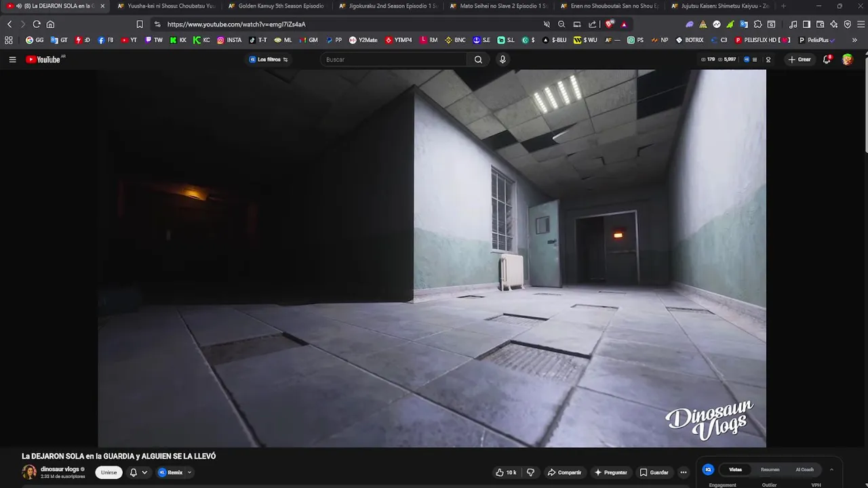Open the three-dot more actions menu
868x488 pixels.
pyautogui.click(x=684, y=472)
